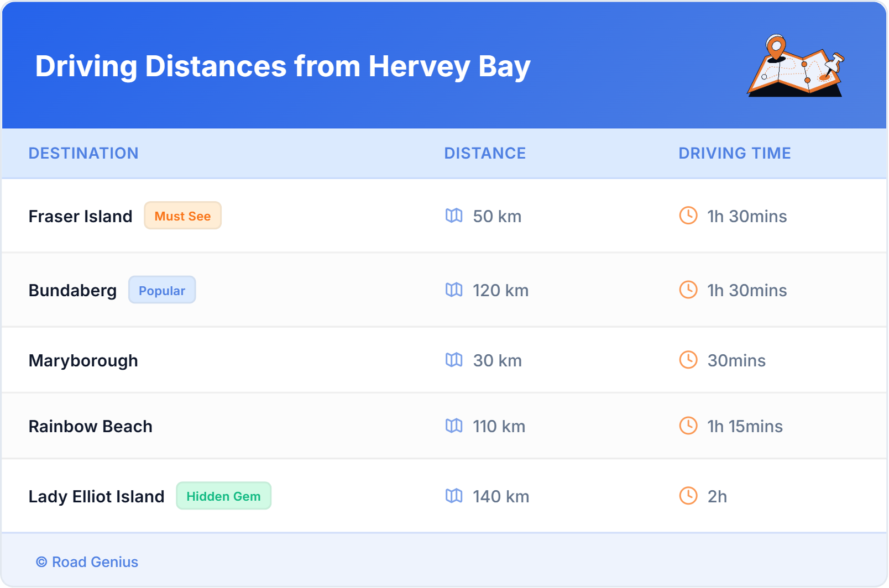Click the orange clock icon beside 2h
Screen dimensions: 889x588
[688, 496]
